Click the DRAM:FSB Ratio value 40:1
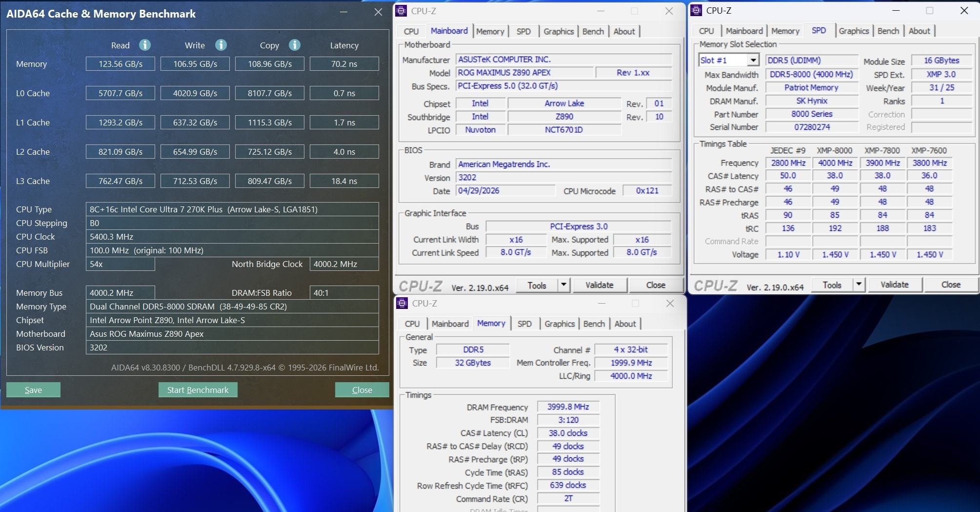 click(x=344, y=293)
